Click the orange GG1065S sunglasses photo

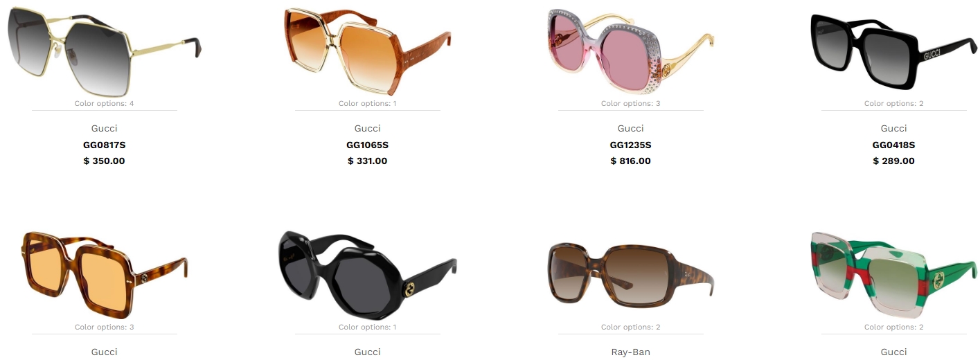click(367, 52)
